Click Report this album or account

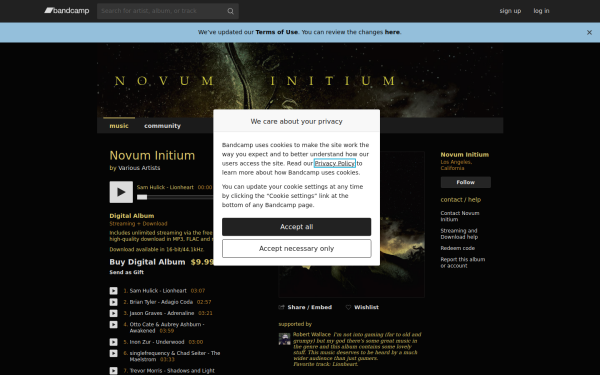point(463,262)
